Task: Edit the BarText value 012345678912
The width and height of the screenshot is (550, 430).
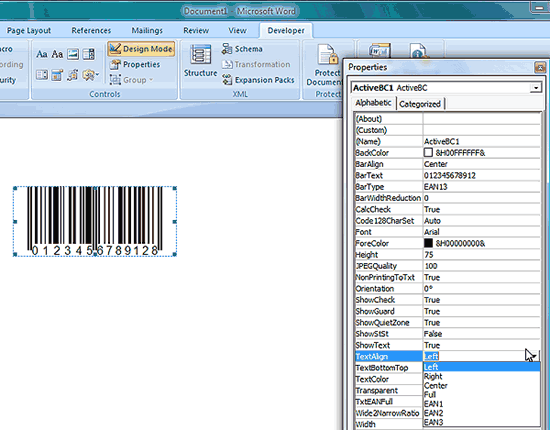Action: [482, 175]
